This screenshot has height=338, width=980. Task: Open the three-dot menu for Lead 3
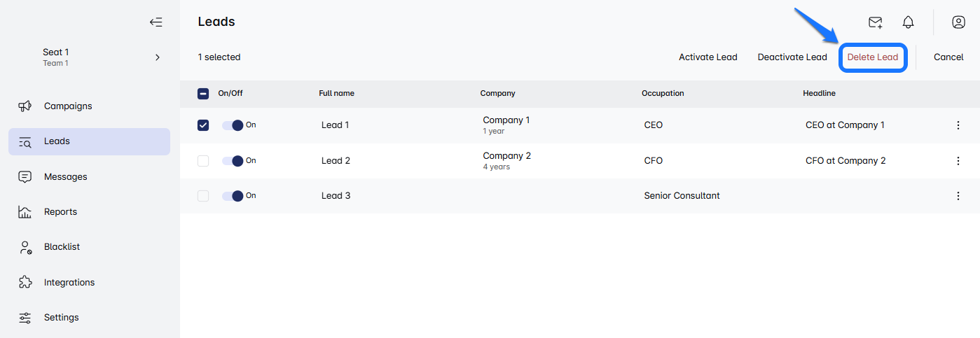click(958, 196)
